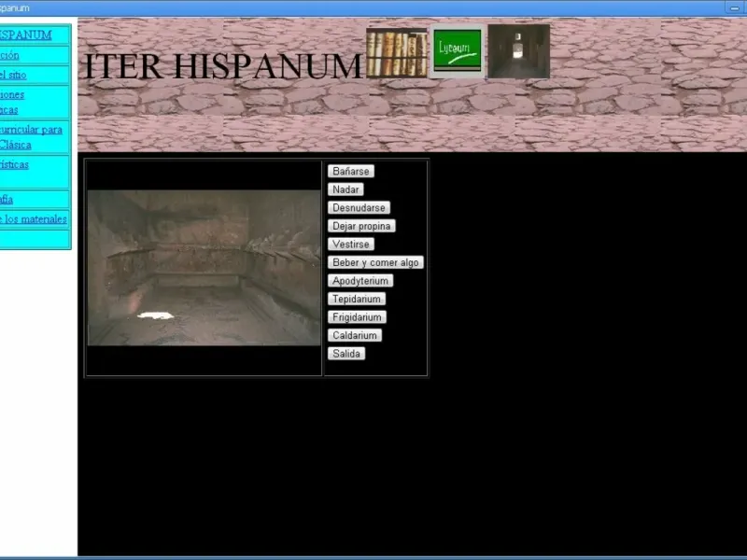Open the 'los materiales' sidebar link
The width and height of the screenshot is (747, 560).
point(34,219)
